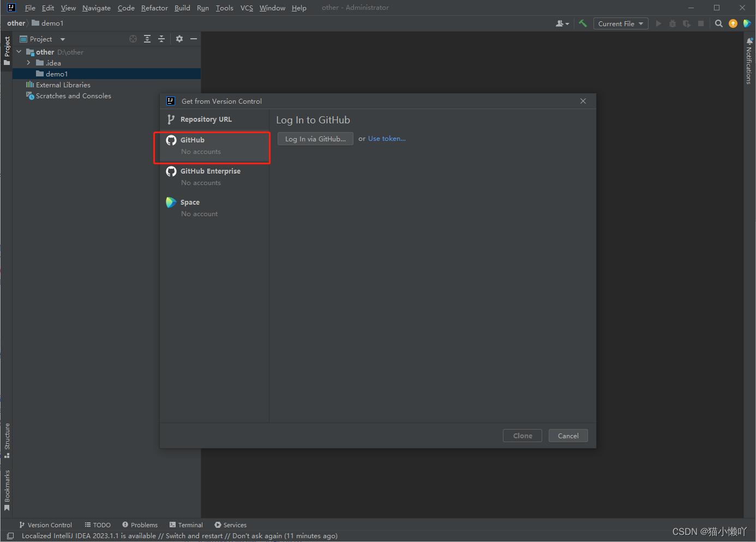Screen dimensions: 756x542
Task: Click the Use token link
Action: [387, 139]
